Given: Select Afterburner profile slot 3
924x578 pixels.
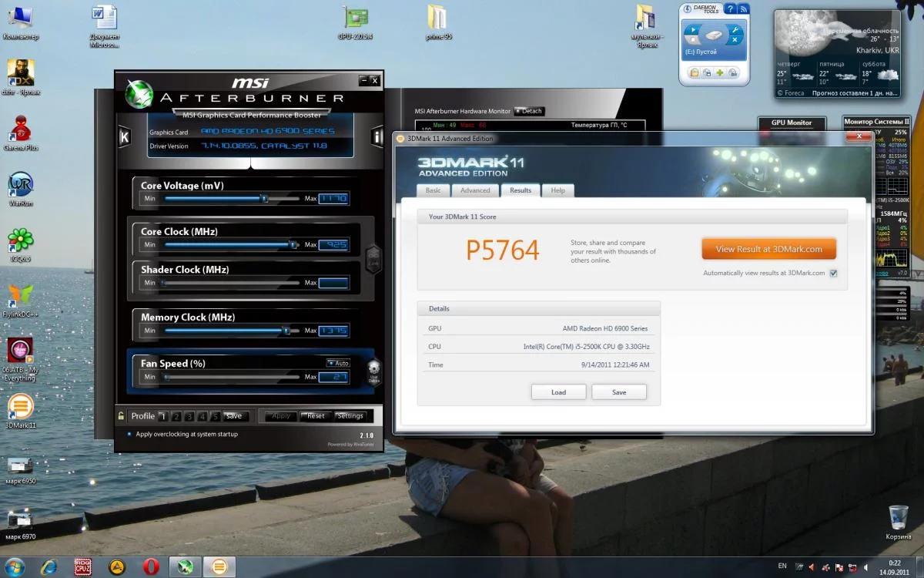Looking at the screenshot, I should tap(189, 416).
